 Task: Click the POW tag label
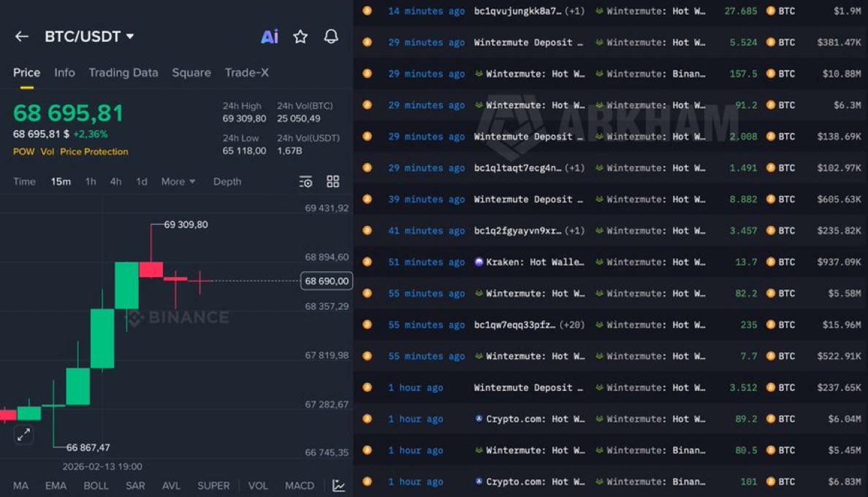tap(24, 151)
